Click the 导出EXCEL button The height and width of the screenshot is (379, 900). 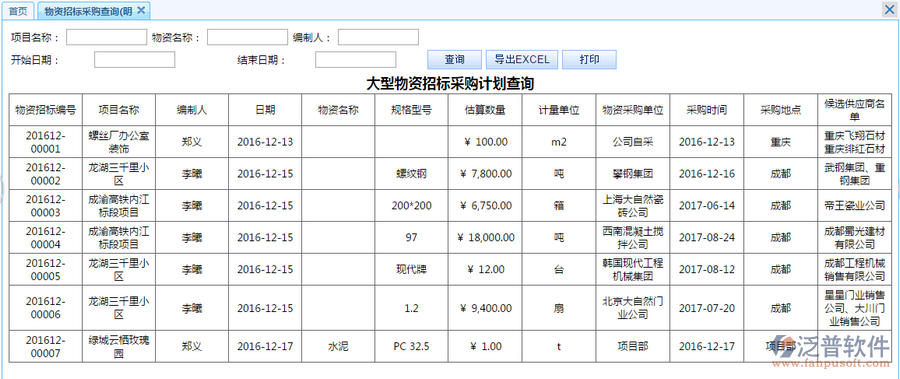coord(522,60)
